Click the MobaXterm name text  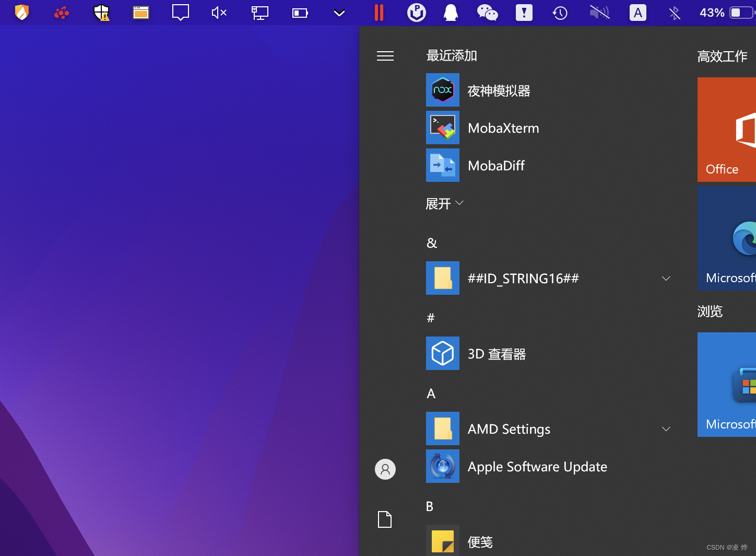coord(503,128)
